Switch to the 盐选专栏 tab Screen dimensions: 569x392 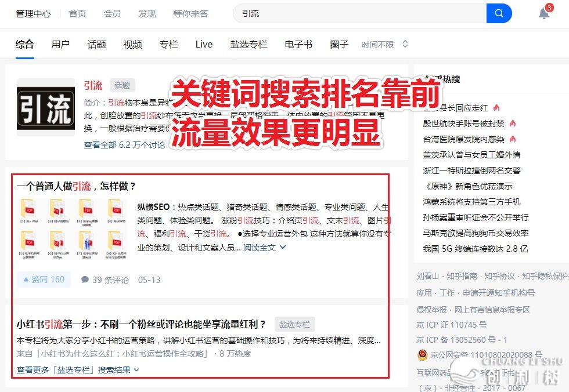click(249, 45)
